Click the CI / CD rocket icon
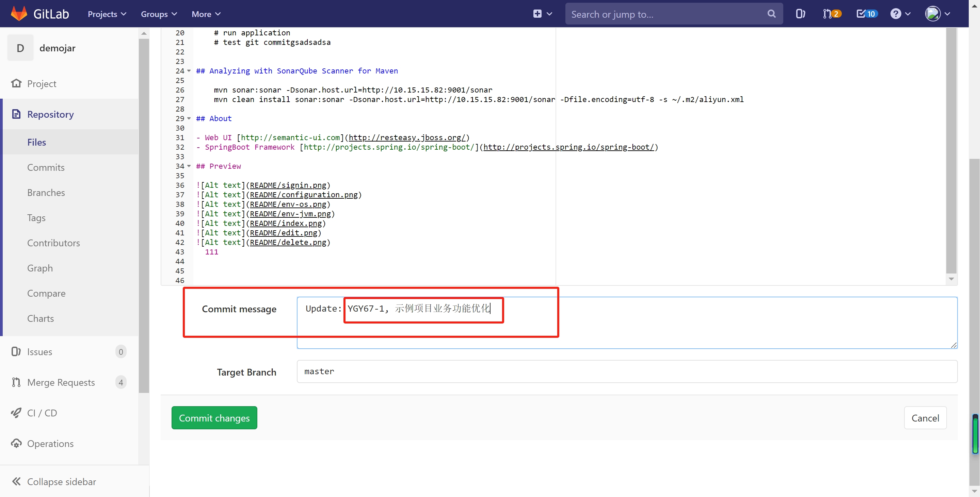Screen dimensions: 980x497 coord(16,413)
